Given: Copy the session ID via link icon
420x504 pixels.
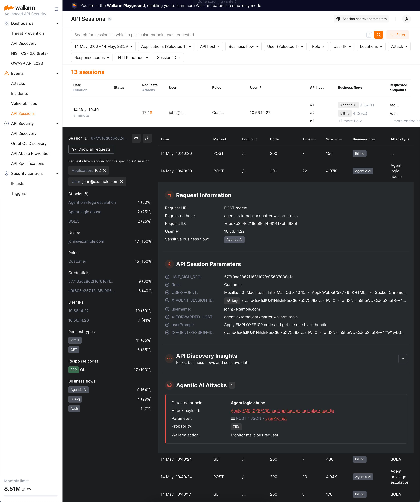Looking at the screenshot, I should [136, 138].
